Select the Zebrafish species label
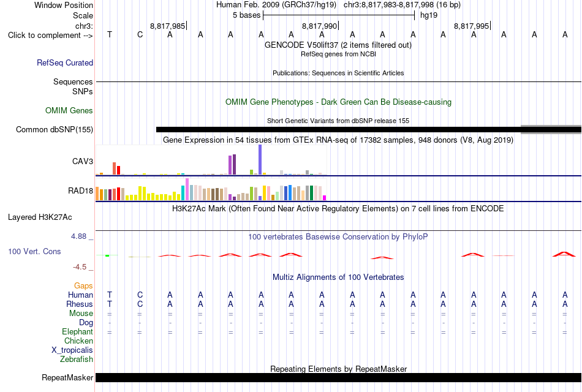The width and height of the screenshot is (582, 392). [x=77, y=360]
